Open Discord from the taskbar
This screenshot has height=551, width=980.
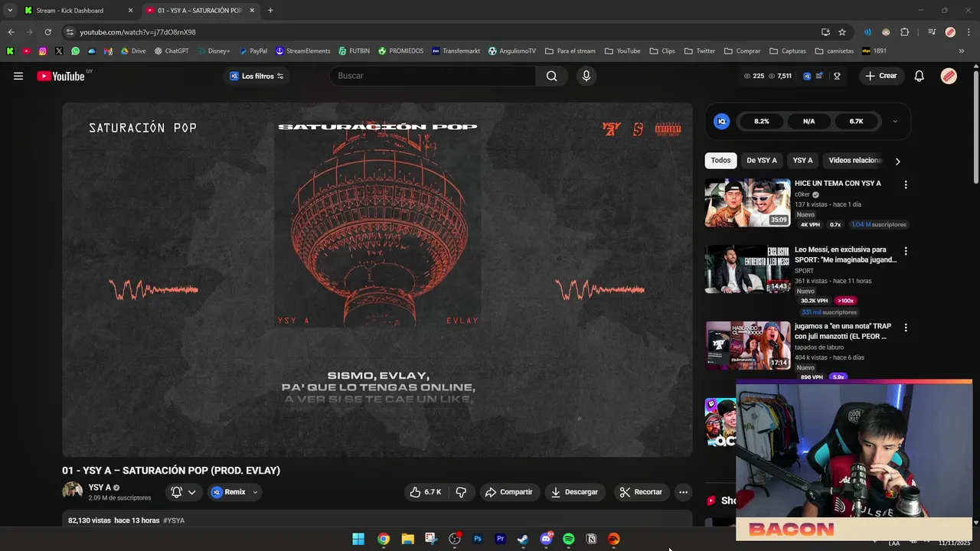tap(546, 539)
